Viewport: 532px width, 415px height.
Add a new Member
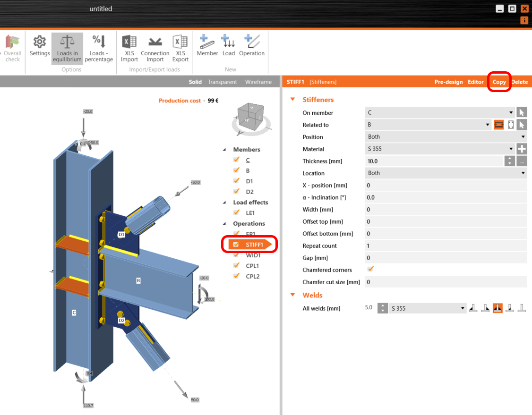coord(207,48)
